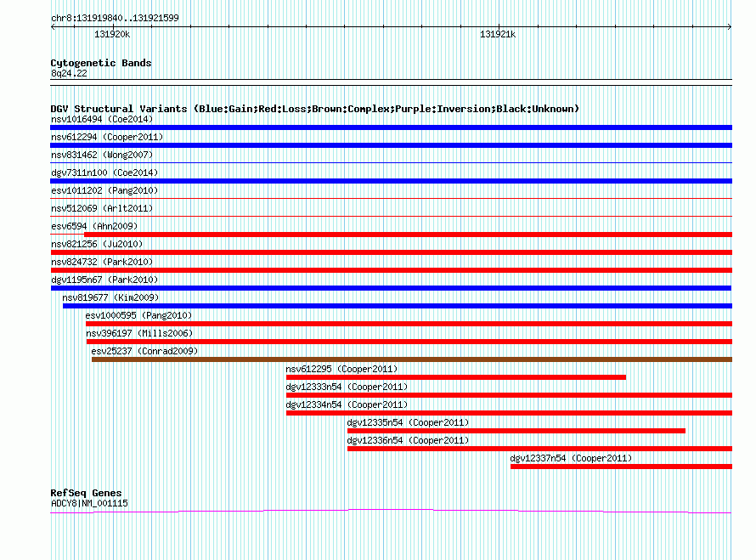Image resolution: width=756 pixels, height=560 pixels.
Task: Click the red nsv612295 loss bar
Action: coord(455,377)
